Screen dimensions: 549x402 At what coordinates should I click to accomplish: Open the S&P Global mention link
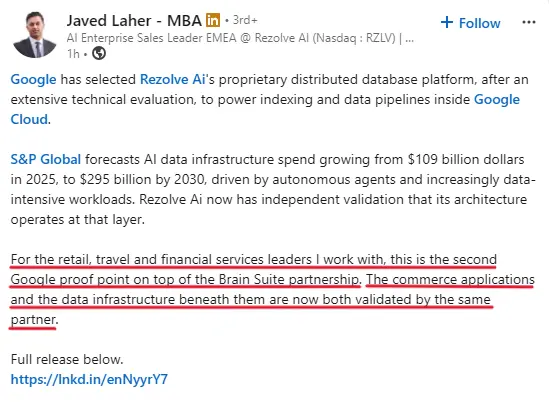(x=46, y=160)
